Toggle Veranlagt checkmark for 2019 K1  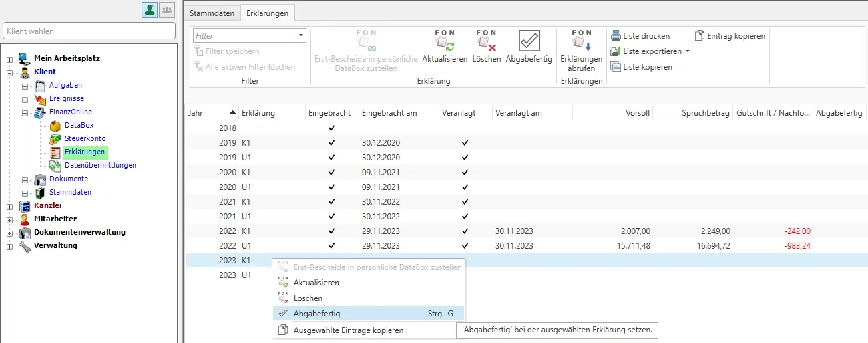465,143
